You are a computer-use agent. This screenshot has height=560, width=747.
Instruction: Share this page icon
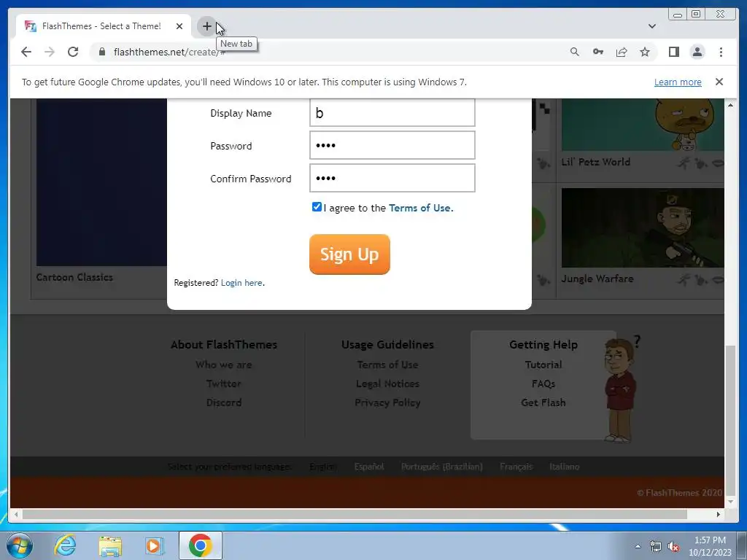[x=622, y=52]
